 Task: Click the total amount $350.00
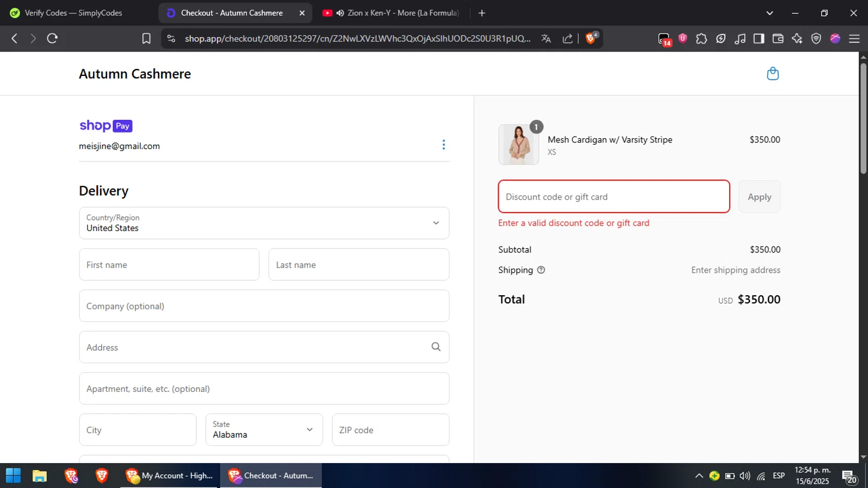759,299
